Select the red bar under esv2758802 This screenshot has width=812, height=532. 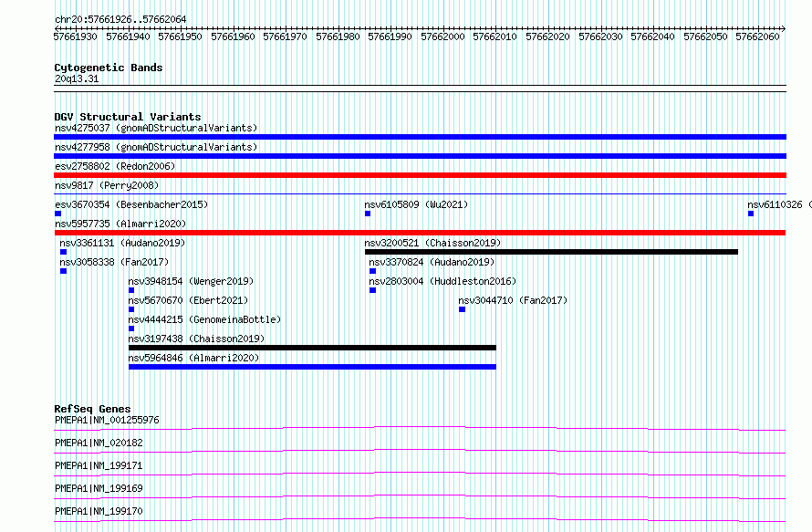coord(420,175)
